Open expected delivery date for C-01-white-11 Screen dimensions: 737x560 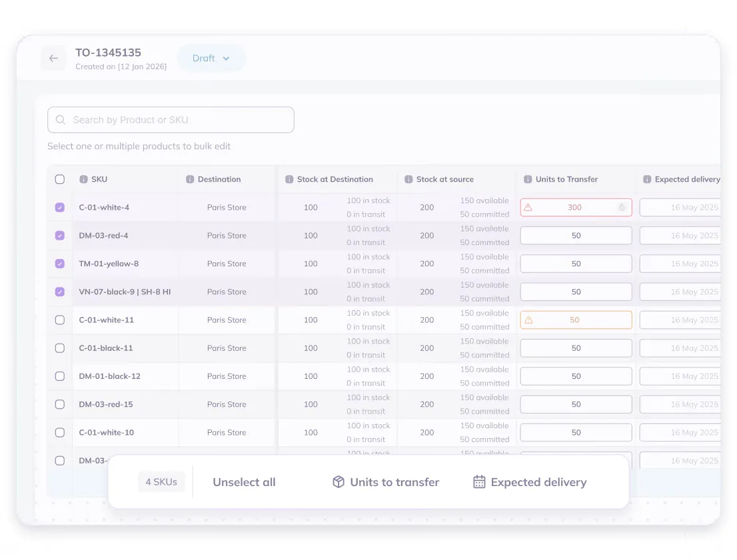point(680,320)
